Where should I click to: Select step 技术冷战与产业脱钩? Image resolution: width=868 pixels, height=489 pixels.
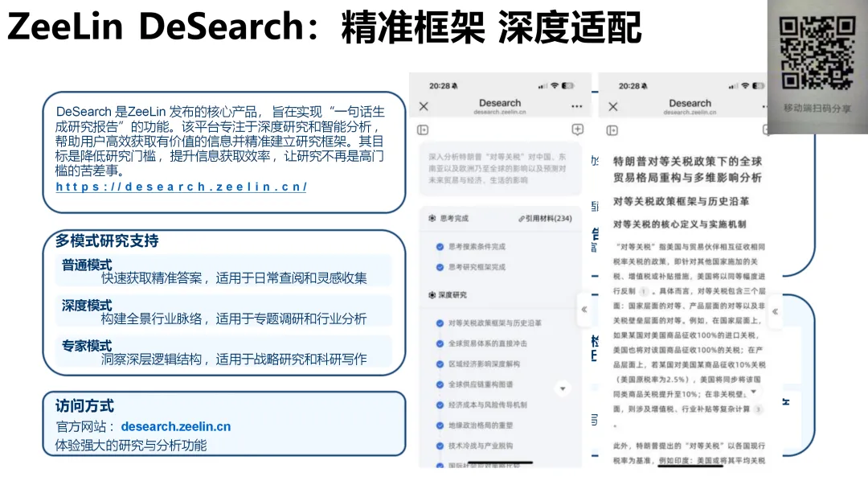pyautogui.click(x=481, y=446)
